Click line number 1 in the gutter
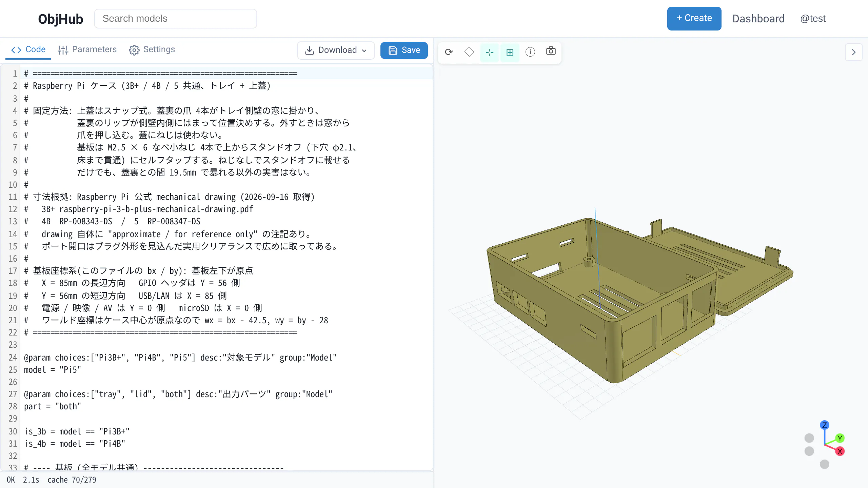This screenshot has height=488, width=868. pyautogui.click(x=15, y=74)
